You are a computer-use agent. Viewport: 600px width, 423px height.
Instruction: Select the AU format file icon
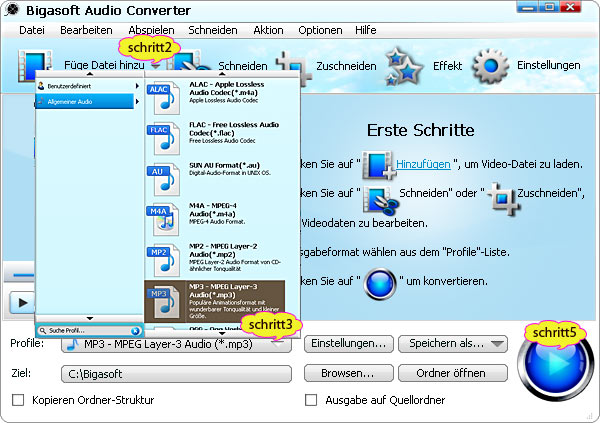tap(163, 179)
